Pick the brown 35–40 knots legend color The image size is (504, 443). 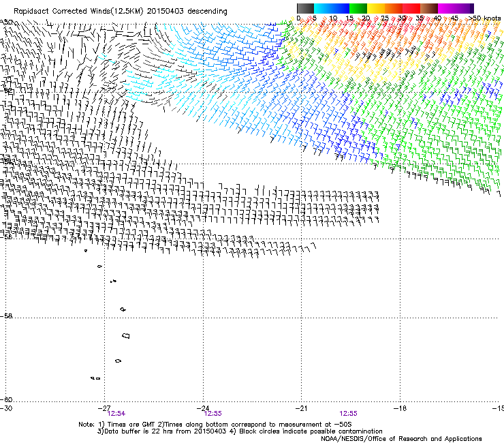point(429,8)
